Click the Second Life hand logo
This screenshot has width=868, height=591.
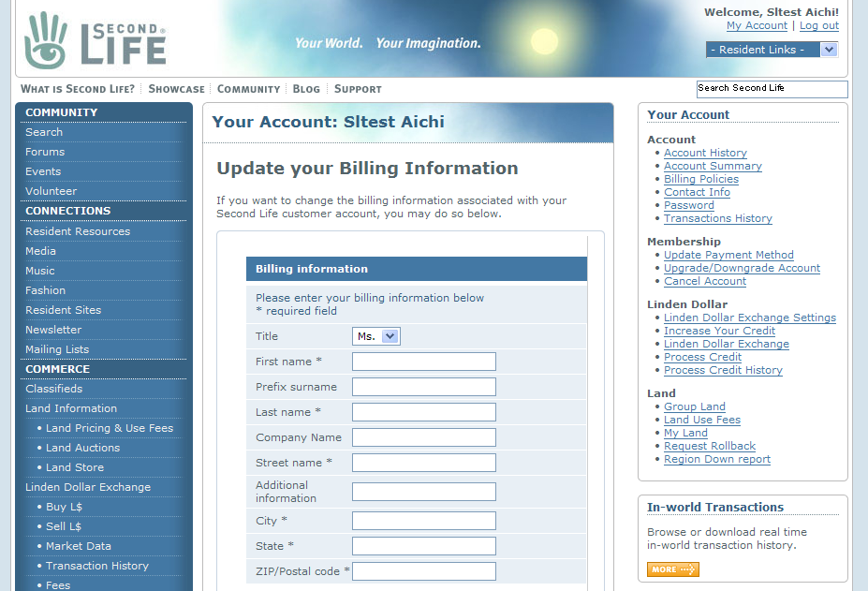click(47, 40)
